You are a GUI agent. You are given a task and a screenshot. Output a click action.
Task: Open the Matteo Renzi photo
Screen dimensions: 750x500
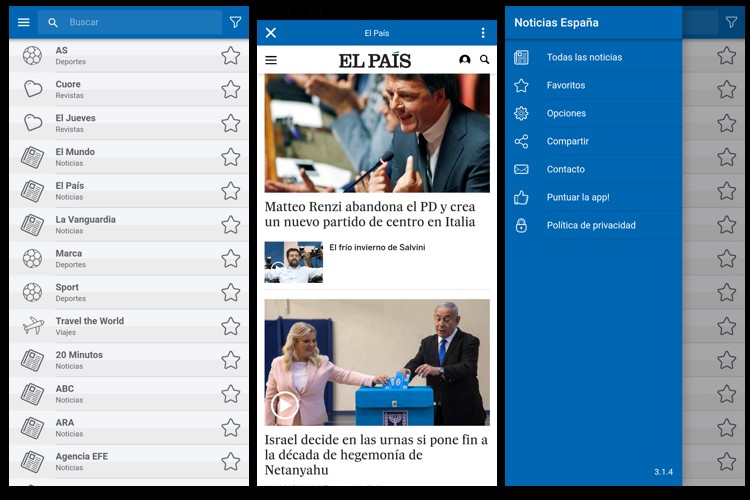click(x=377, y=133)
